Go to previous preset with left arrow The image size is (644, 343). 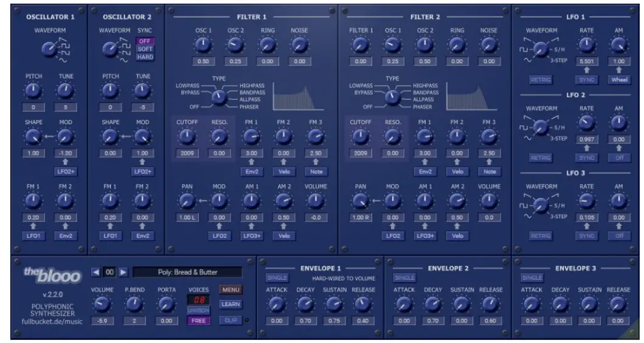click(95, 272)
